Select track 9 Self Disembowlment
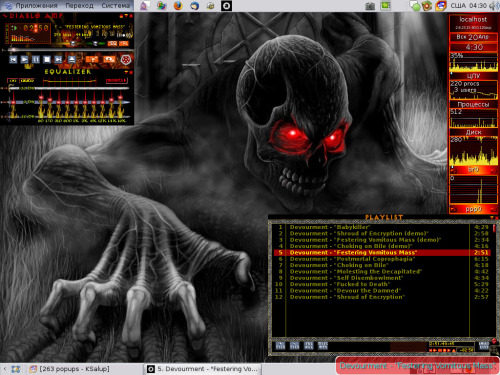This screenshot has height=375, width=500. pos(382,278)
